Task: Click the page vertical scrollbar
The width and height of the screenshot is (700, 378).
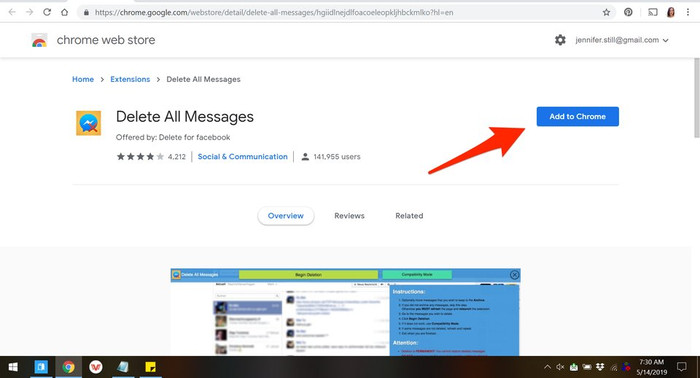Action: [696, 98]
